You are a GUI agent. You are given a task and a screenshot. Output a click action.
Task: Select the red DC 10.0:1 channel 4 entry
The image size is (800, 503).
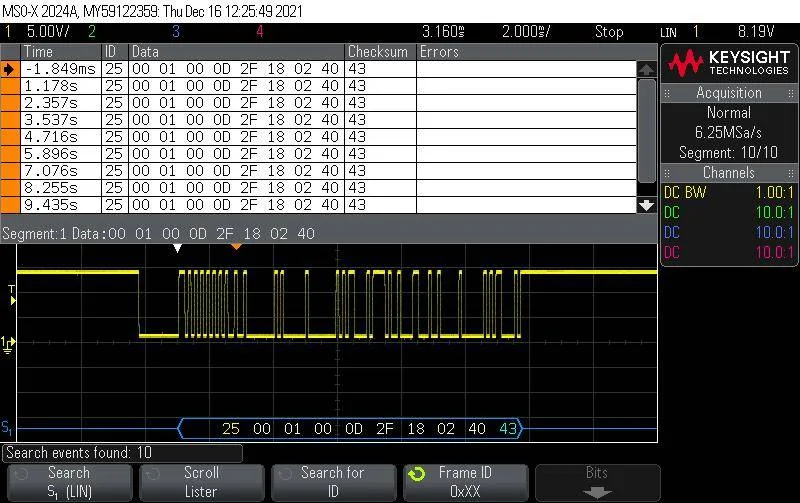point(729,252)
